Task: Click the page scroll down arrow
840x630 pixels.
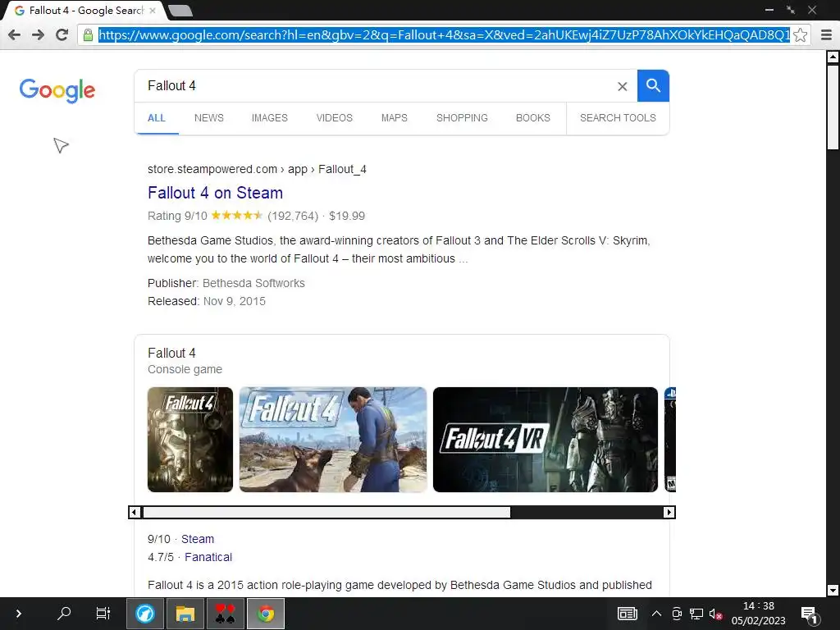Action: (x=833, y=591)
